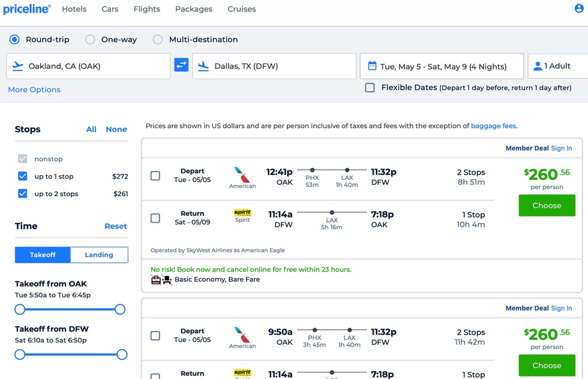Swap origin and destination airports
The image size is (588, 379).
click(x=181, y=65)
